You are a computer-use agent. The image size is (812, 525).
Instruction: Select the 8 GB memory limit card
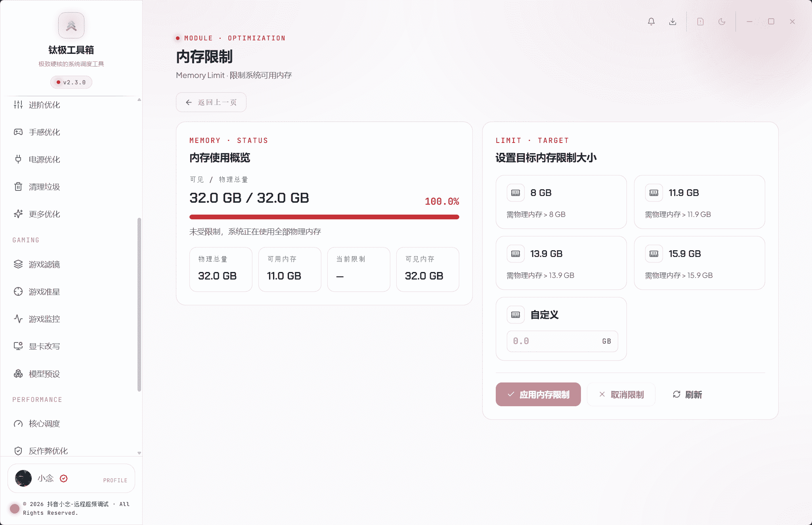click(x=561, y=202)
